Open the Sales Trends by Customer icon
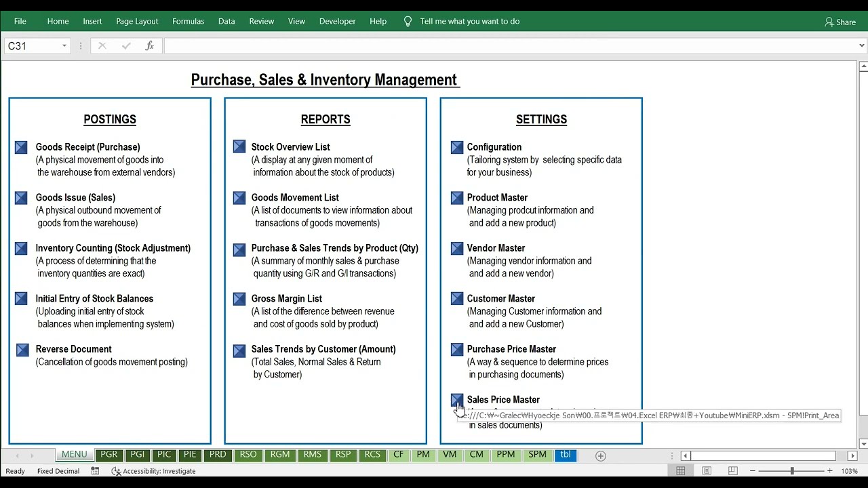868x488 pixels. pyautogui.click(x=239, y=350)
